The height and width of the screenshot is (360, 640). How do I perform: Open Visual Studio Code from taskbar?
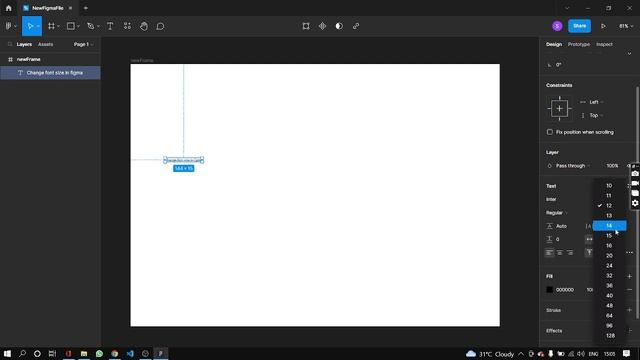[x=130, y=353]
